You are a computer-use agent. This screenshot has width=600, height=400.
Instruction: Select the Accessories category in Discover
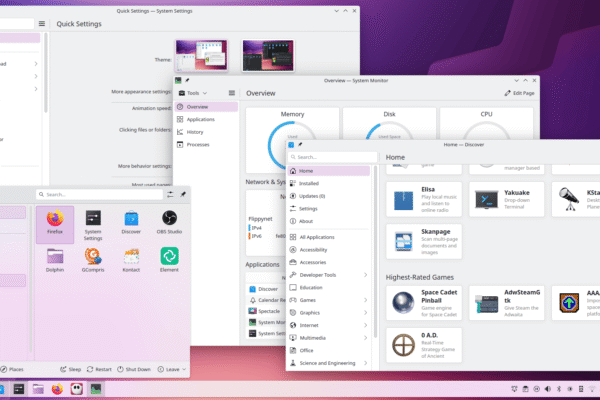point(329,262)
